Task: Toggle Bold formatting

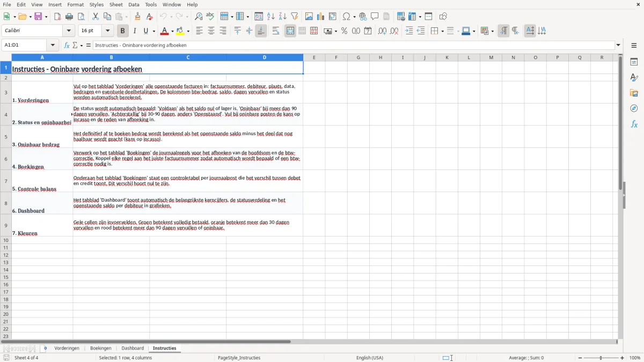Action: (123, 31)
